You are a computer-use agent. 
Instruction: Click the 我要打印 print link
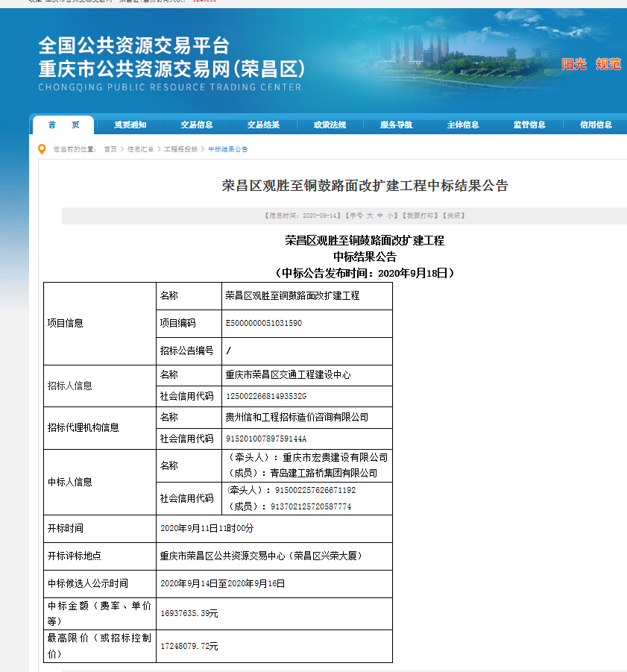(420, 216)
